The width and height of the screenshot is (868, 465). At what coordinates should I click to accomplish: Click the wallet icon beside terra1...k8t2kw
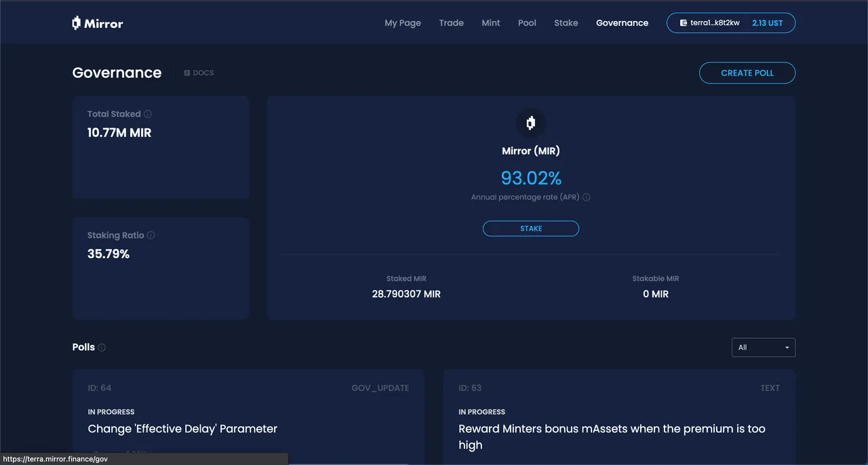(684, 23)
